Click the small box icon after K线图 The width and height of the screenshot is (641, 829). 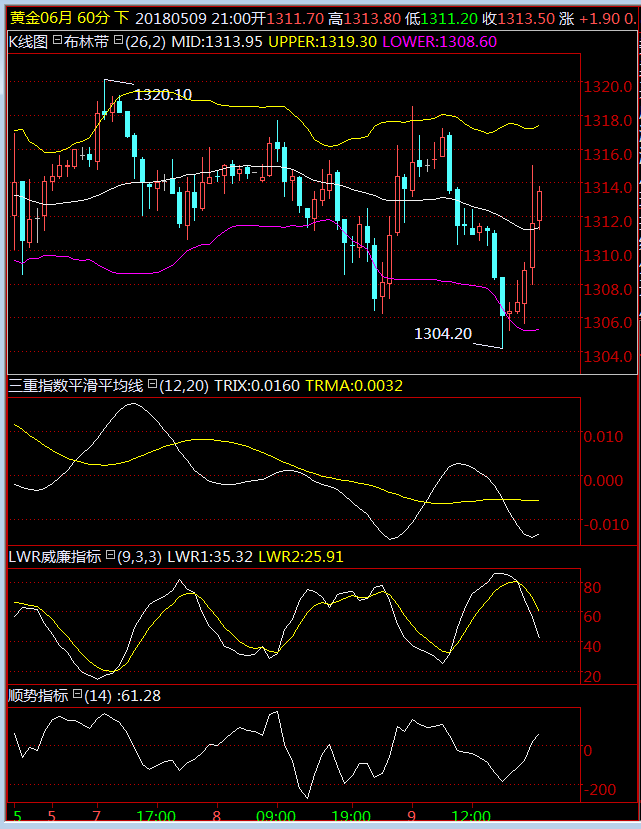tap(56, 40)
